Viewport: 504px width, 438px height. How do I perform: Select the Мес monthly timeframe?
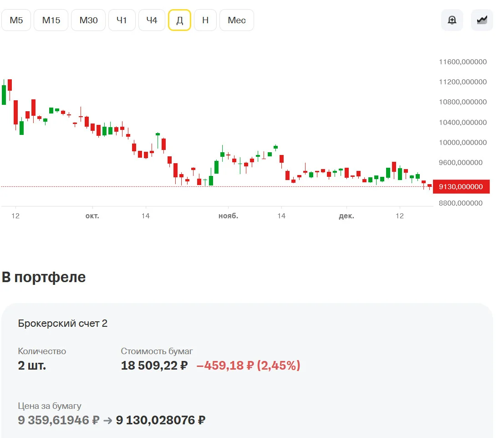237,20
